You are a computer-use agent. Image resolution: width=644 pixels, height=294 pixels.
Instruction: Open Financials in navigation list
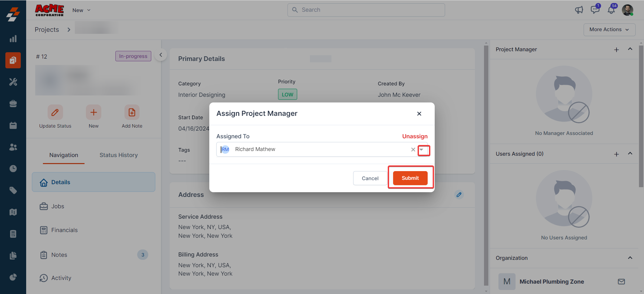tap(64, 230)
